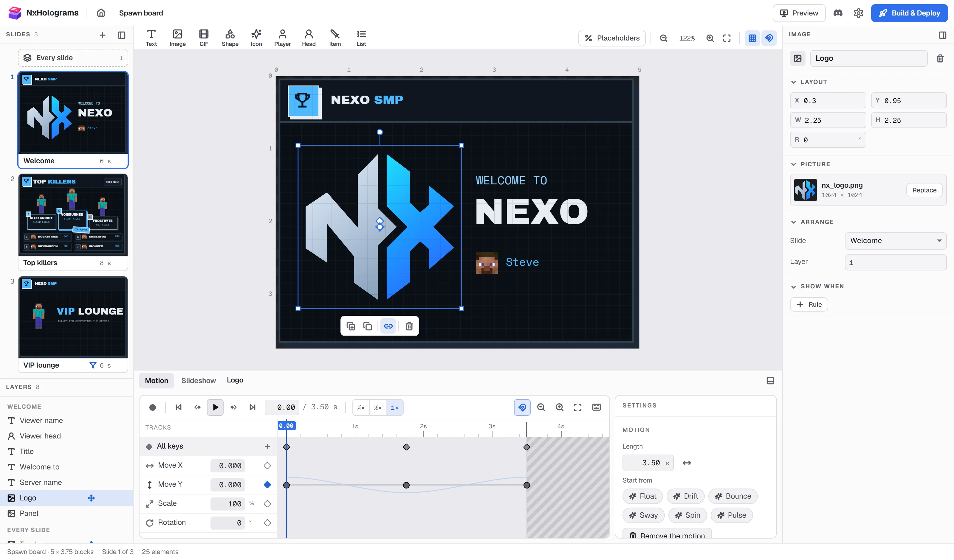Toggle the Scale keyframe diamond
This screenshot has width=954, height=560.
tap(267, 504)
